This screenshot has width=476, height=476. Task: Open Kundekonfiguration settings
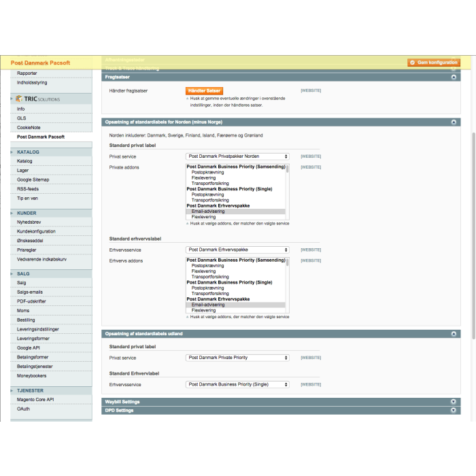click(x=36, y=231)
